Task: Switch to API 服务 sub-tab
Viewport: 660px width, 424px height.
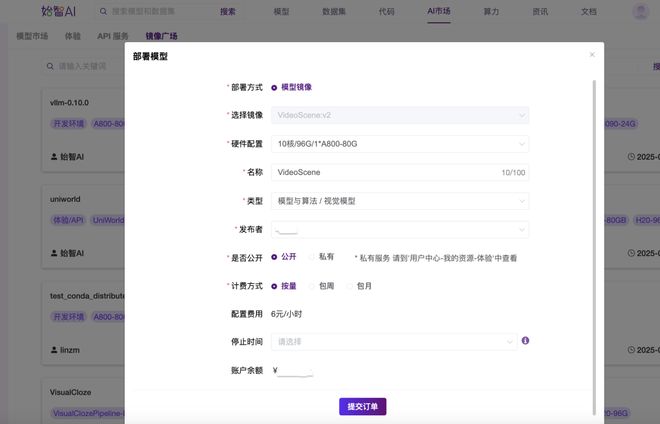Action: pyautogui.click(x=113, y=36)
